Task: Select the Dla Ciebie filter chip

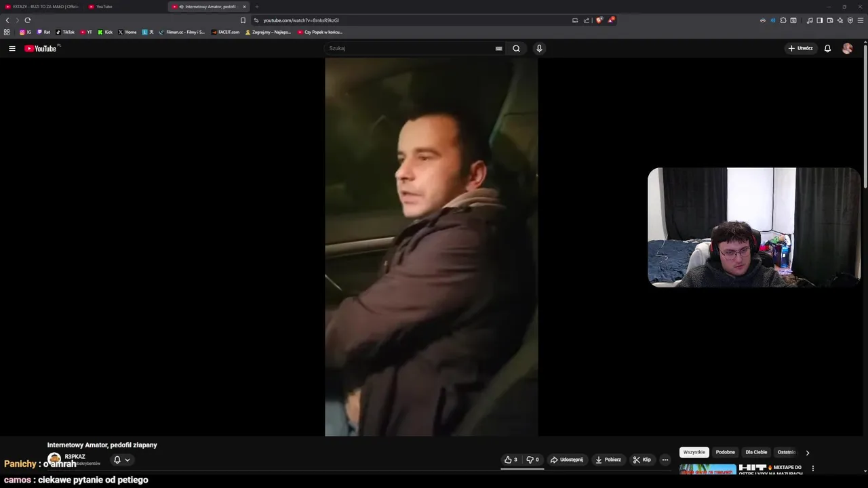Action: point(756,452)
